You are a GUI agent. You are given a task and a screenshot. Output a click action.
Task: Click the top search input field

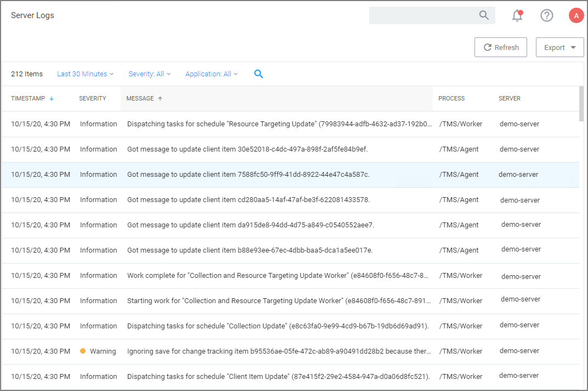[x=422, y=15]
